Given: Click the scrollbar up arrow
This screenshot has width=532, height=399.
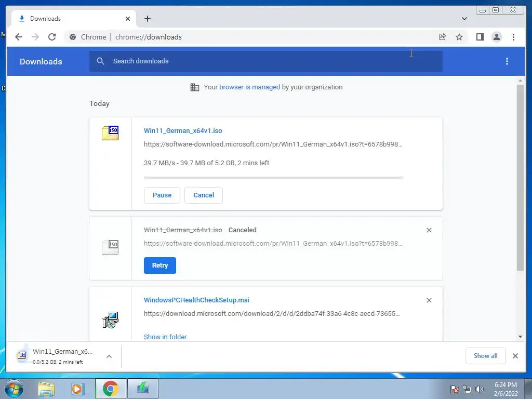Looking at the screenshot, I should [520, 81].
